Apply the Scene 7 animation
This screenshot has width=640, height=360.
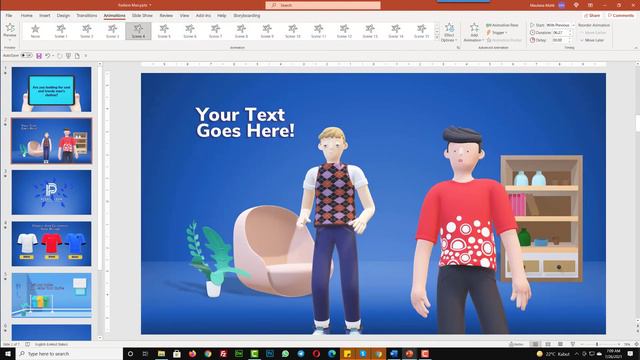click(x=216, y=31)
